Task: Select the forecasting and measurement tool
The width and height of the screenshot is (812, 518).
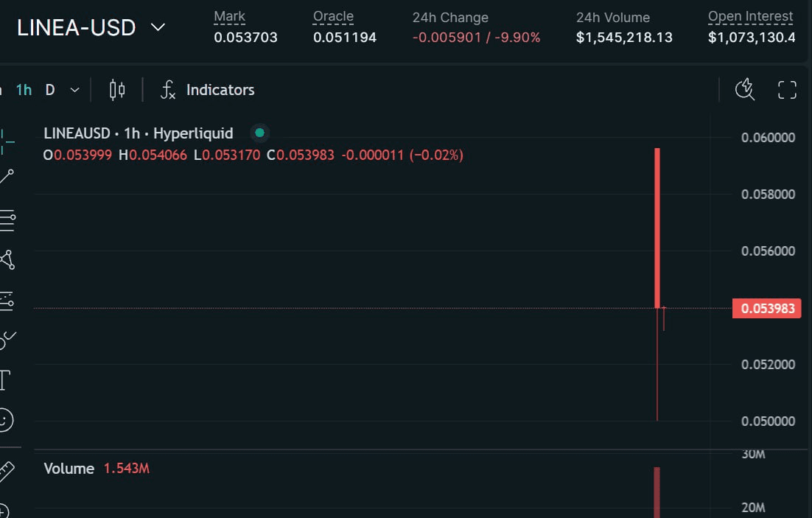Action: [7, 301]
